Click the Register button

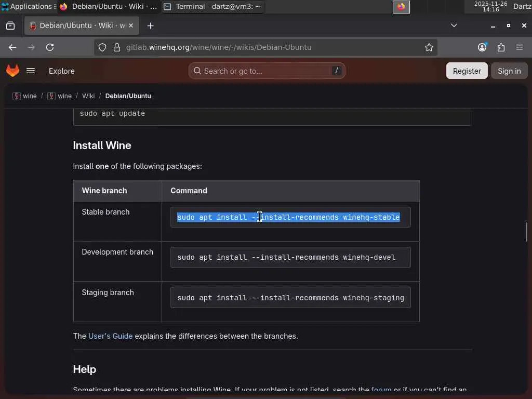[467, 71]
